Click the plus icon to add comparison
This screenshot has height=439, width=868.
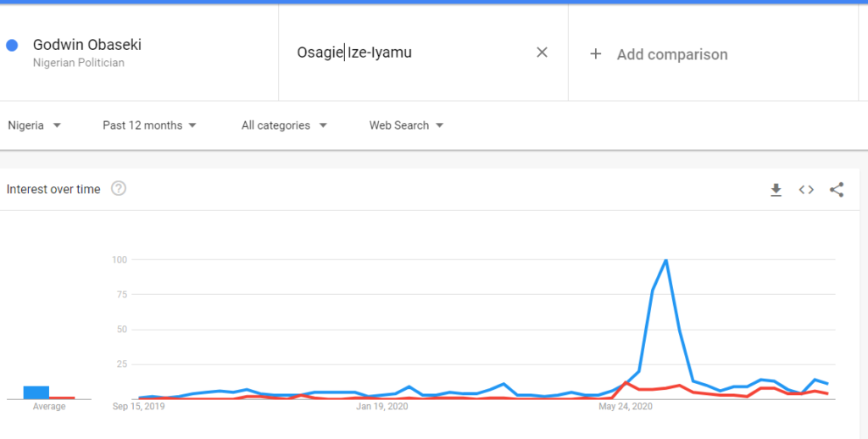tap(596, 53)
